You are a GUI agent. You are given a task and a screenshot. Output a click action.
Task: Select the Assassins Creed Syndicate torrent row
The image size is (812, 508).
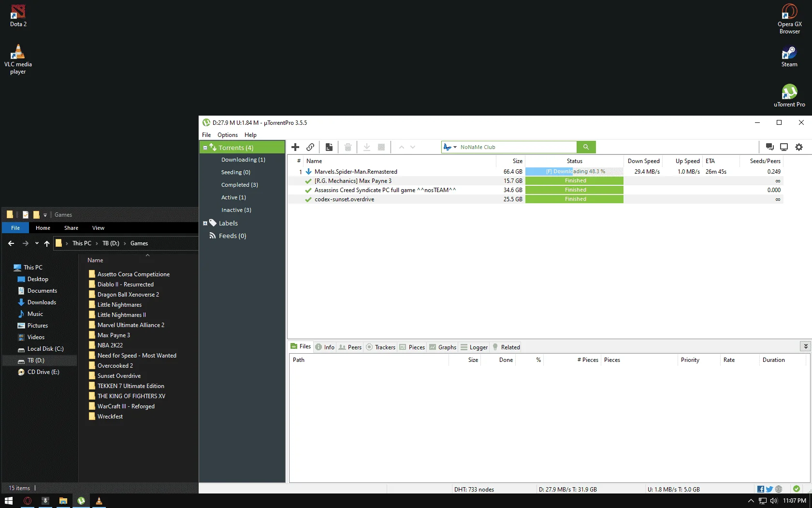[x=535, y=190]
